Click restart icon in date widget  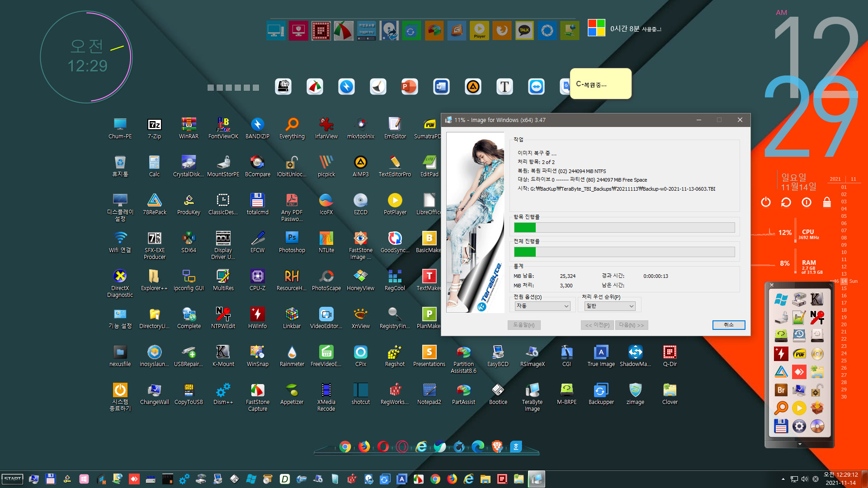(x=786, y=202)
